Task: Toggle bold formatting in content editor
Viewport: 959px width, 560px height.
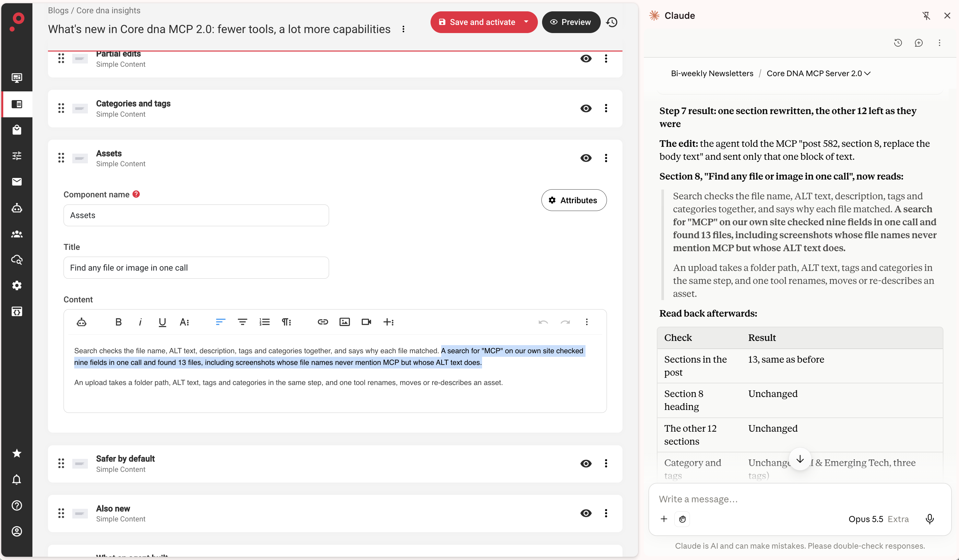Action: (x=118, y=322)
